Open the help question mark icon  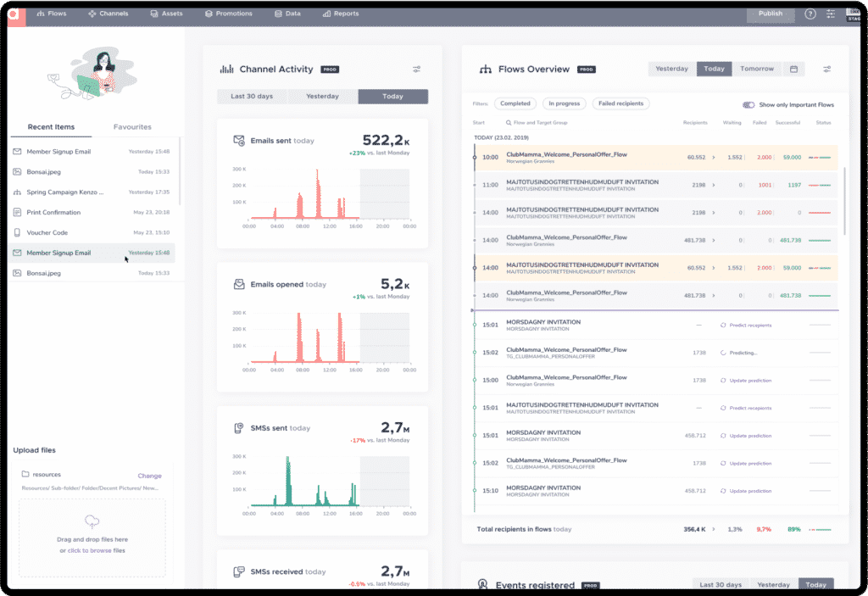click(x=810, y=14)
